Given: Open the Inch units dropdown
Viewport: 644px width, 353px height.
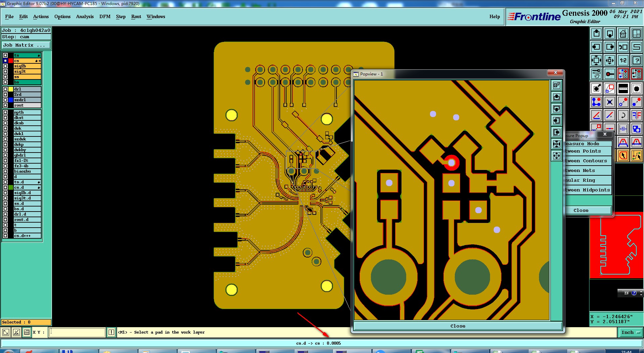Looking at the screenshot, I should click(631, 332).
